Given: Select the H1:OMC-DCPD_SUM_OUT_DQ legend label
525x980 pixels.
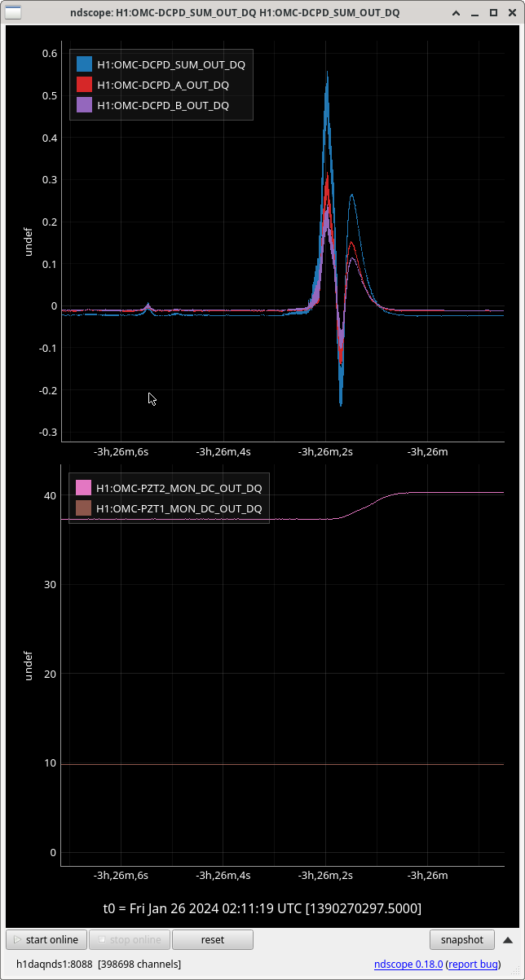Looking at the screenshot, I should [x=171, y=64].
